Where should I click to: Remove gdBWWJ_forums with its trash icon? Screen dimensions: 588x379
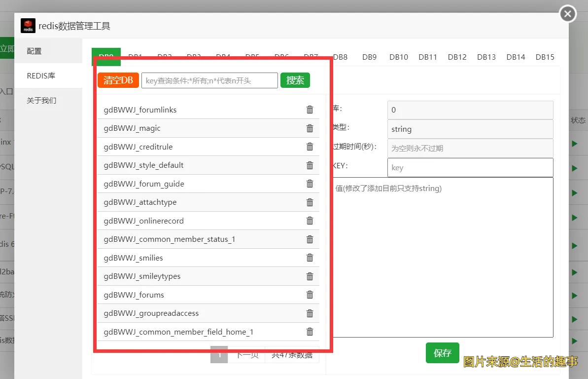[x=310, y=295]
